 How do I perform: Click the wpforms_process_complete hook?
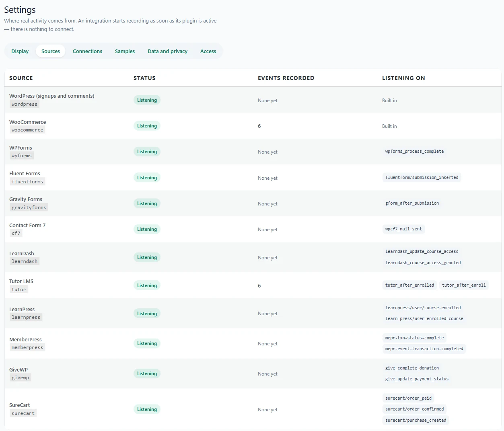414,151
